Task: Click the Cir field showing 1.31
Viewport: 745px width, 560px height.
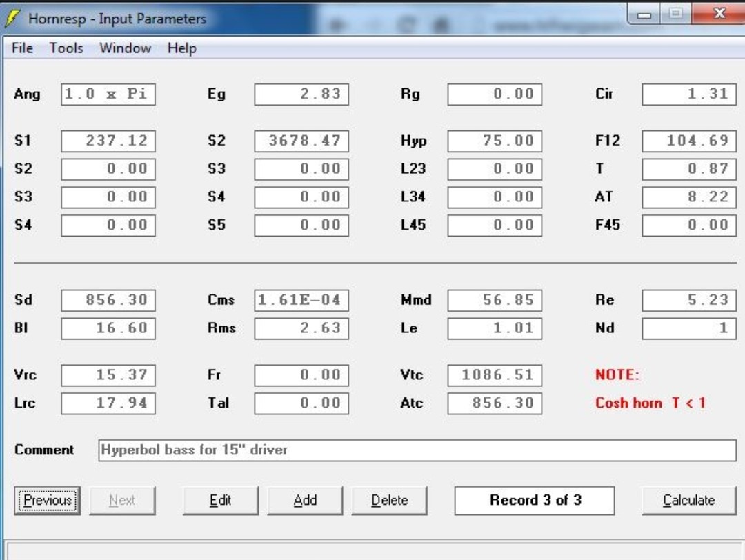Action: pos(689,94)
